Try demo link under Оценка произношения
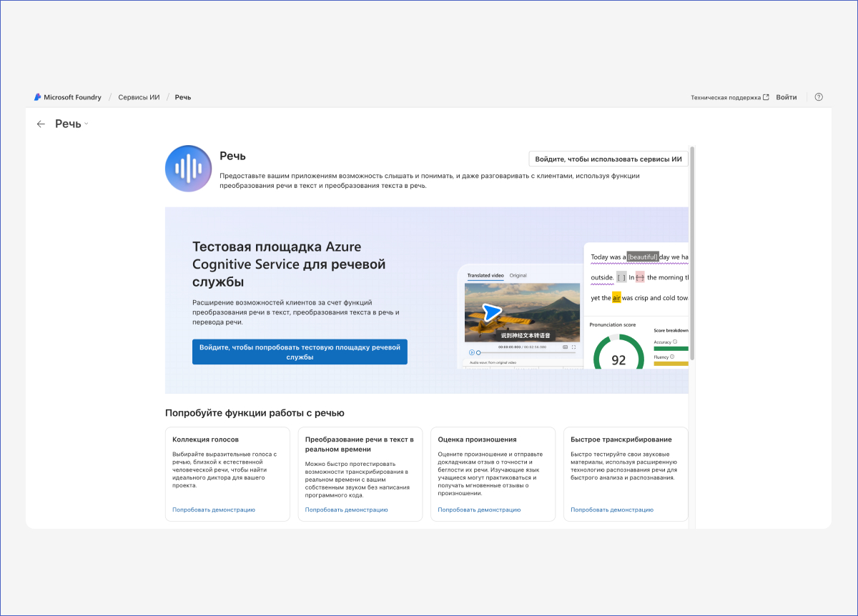The height and width of the screenshot is (616, 858). point(479,510)
